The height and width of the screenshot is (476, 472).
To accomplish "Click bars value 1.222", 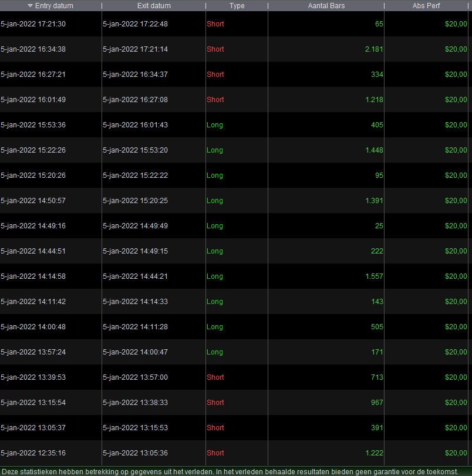I will pos(374,453).
